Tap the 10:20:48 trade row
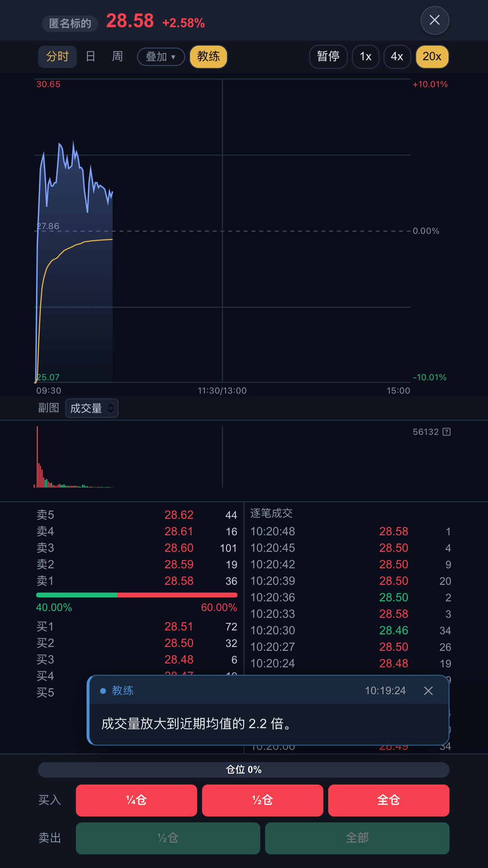 pos(351,532)
